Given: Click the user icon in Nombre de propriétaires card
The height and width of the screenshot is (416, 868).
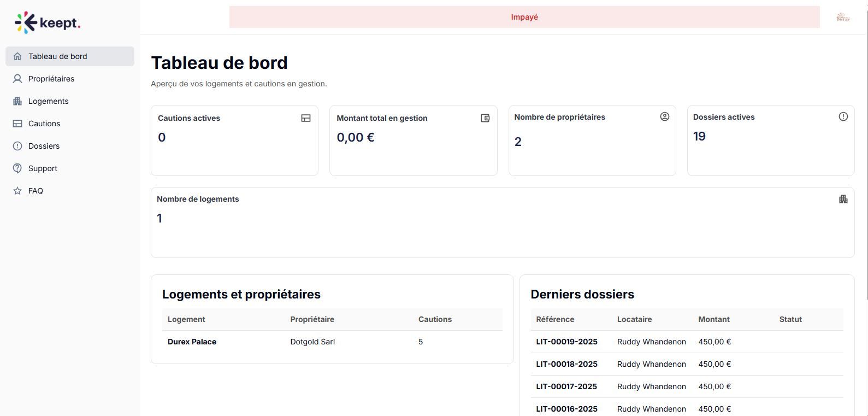Looking at the screenshot, I should pos(664,116).
